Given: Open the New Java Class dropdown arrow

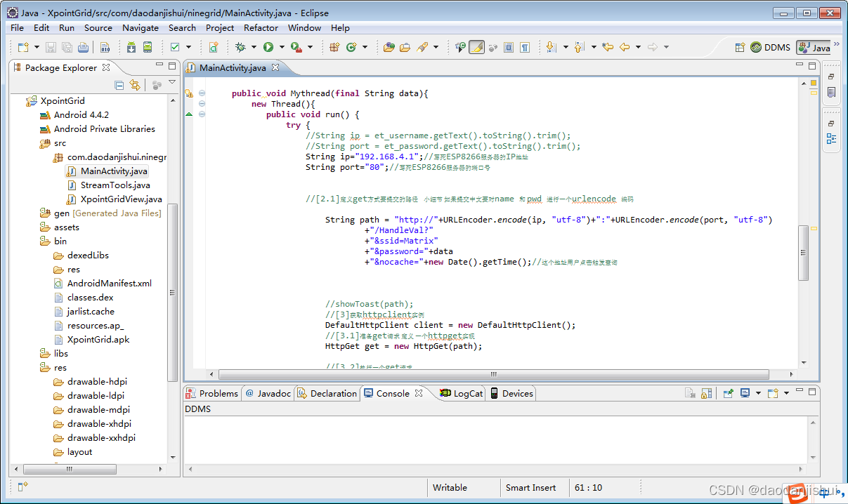Looking at the screenshot, I should (x=364, y=47).
